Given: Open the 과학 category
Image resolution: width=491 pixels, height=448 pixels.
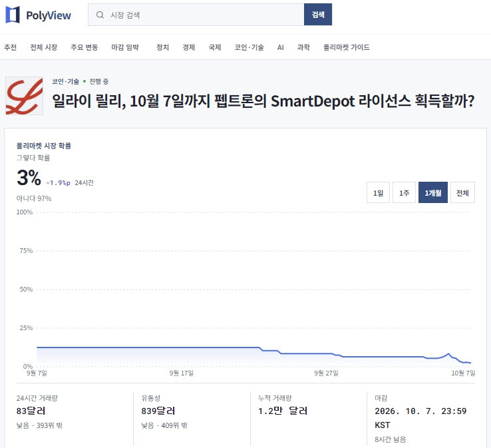Looking at the screenshot, I should tap(303, 47).
